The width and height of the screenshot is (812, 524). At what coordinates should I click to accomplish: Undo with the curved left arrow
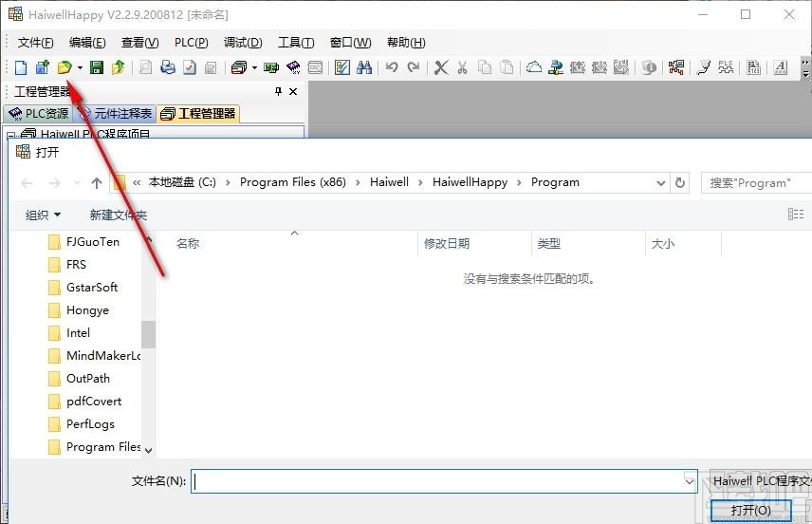point(392,67)
